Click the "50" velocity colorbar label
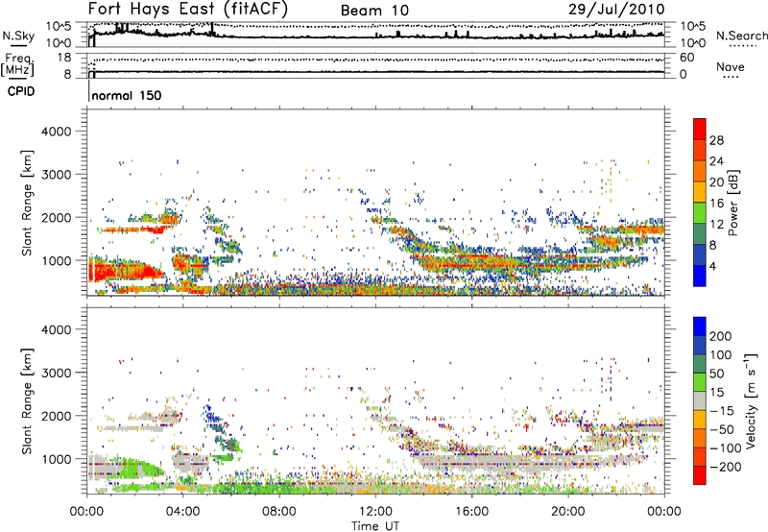 click(716, 374)
